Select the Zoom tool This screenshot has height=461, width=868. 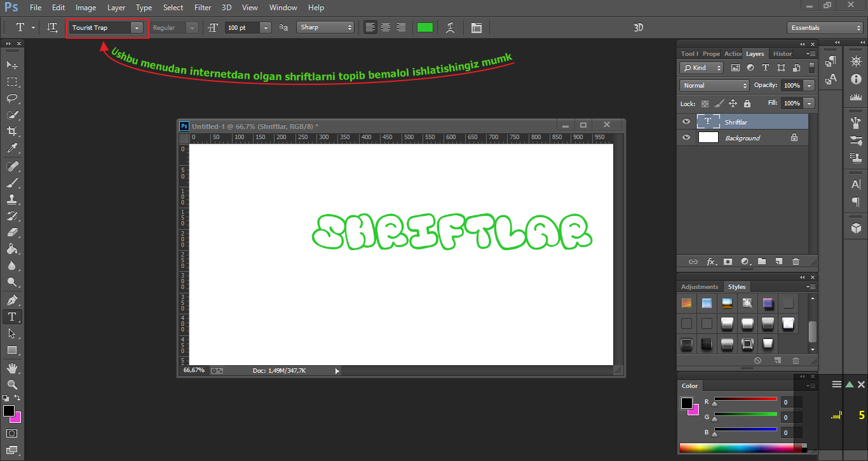[12, 384]
